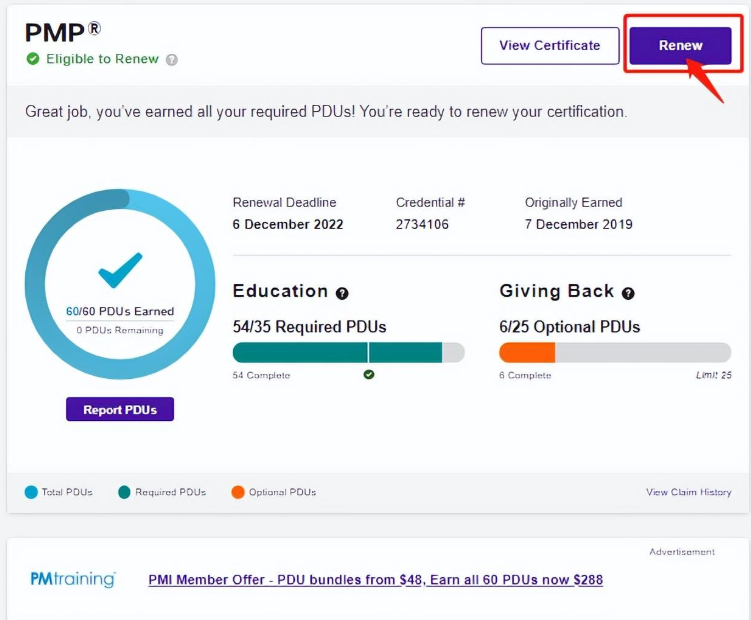Click the Giving Back help icon

628,293
